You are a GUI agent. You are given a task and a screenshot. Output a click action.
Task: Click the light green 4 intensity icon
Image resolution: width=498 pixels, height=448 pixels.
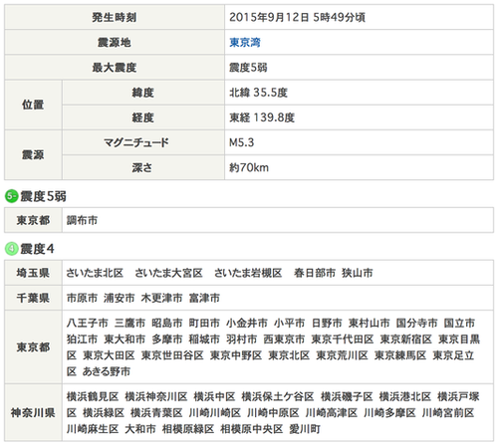coord(11,249)
